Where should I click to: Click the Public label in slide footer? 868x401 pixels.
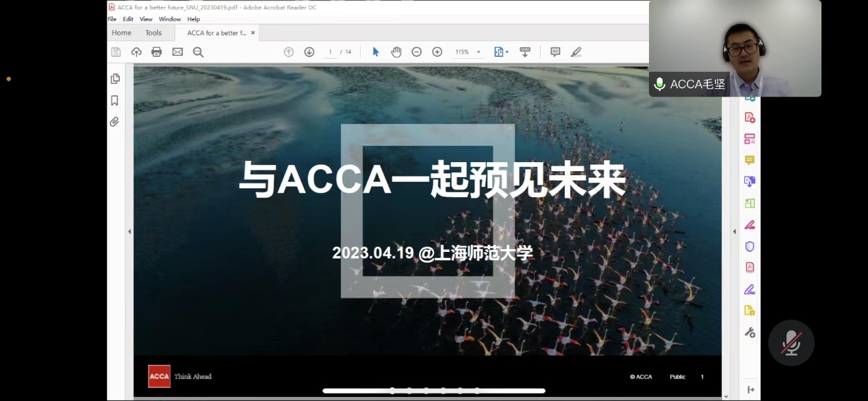point(678,377)
